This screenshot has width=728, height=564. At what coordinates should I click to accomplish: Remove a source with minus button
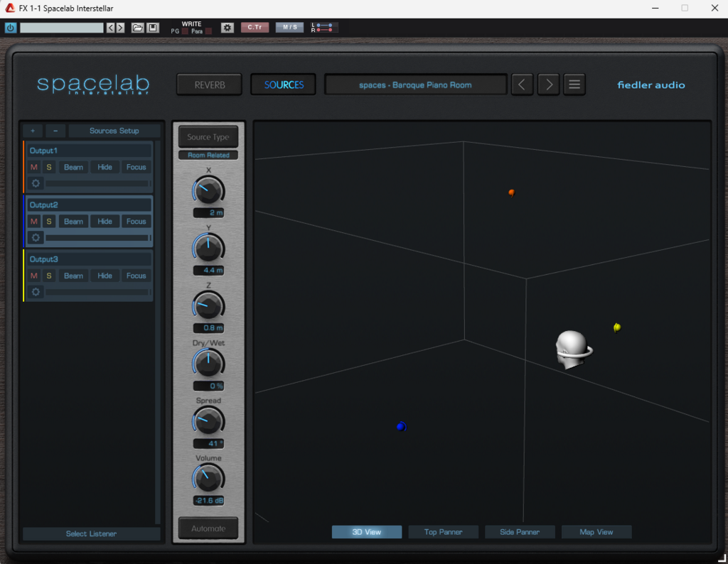[55, 131]
